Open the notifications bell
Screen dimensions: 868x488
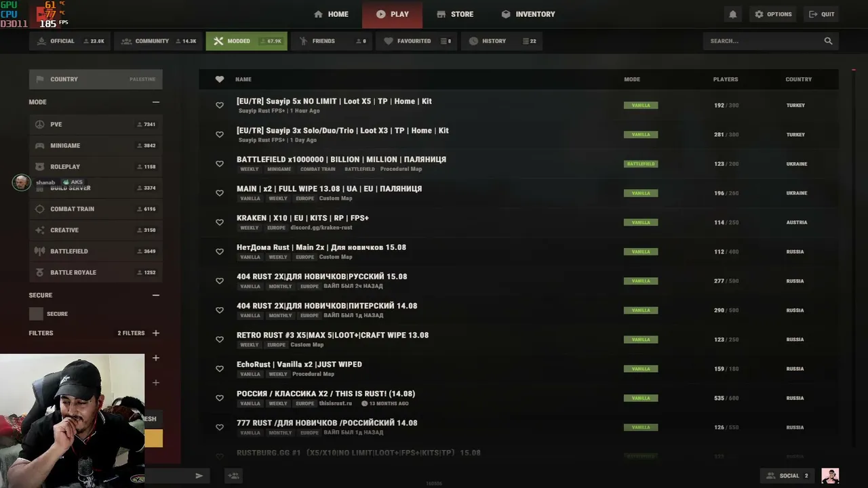[732, 14]
